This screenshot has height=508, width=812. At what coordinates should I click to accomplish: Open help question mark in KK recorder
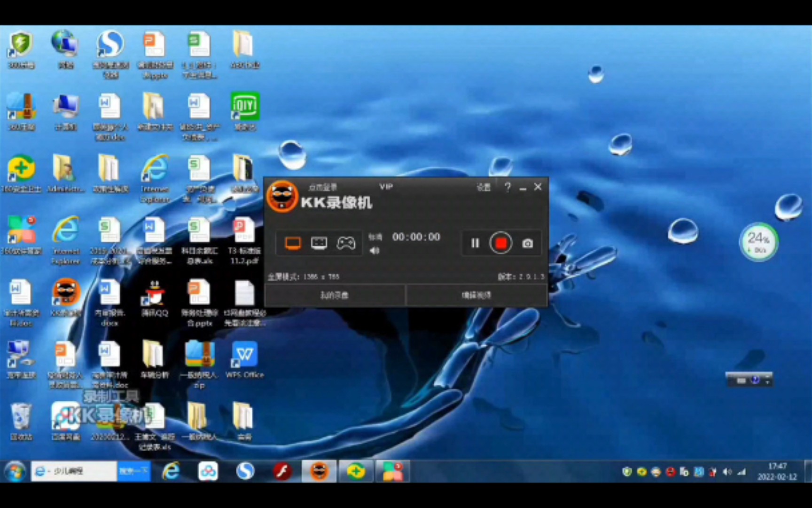[507, 187]
